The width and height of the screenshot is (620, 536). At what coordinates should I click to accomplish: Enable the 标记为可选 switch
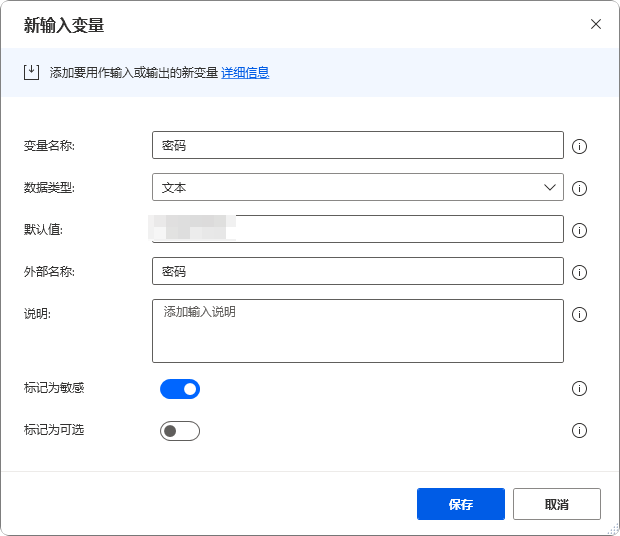(180, 431)
